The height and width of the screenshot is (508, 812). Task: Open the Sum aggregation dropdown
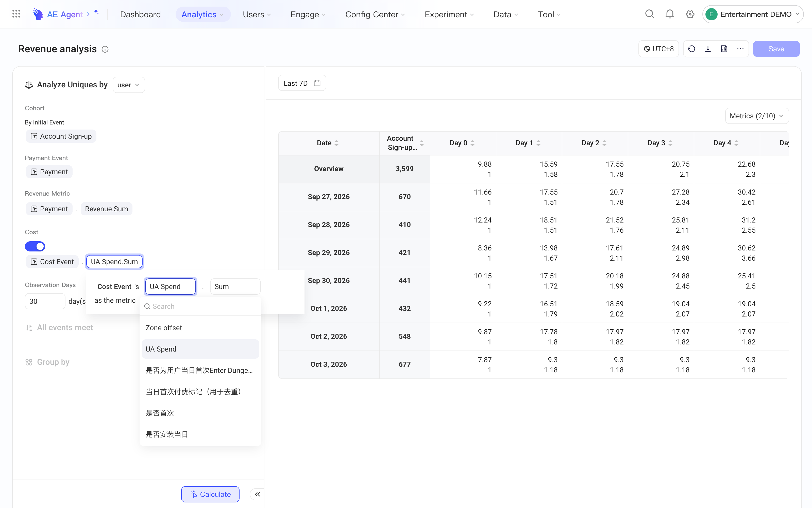(235, 287)
